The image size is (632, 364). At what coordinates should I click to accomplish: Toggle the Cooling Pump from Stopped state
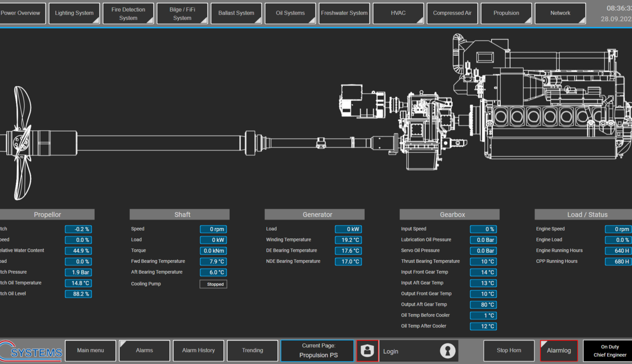click(213, 284)
